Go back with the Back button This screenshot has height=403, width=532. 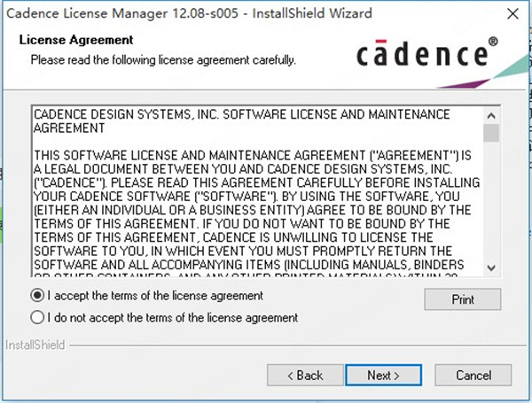(305, 376)
